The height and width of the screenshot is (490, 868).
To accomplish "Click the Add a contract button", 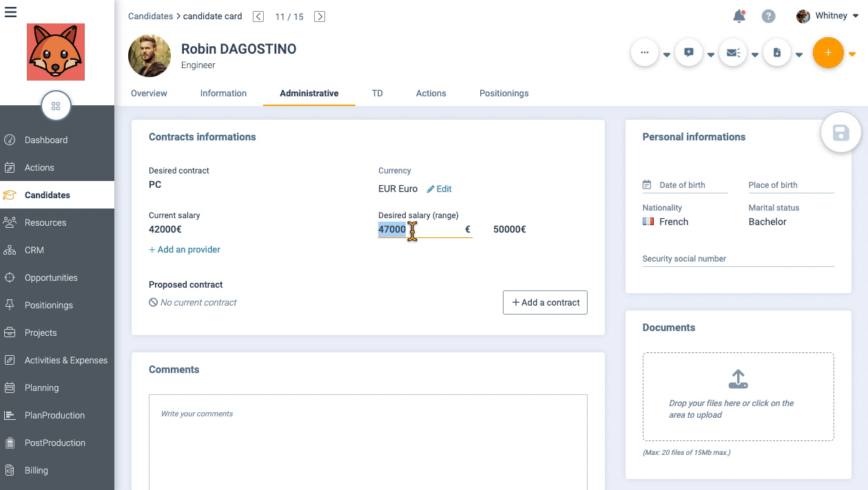I will pyautogui.click(x=545, y=302).
